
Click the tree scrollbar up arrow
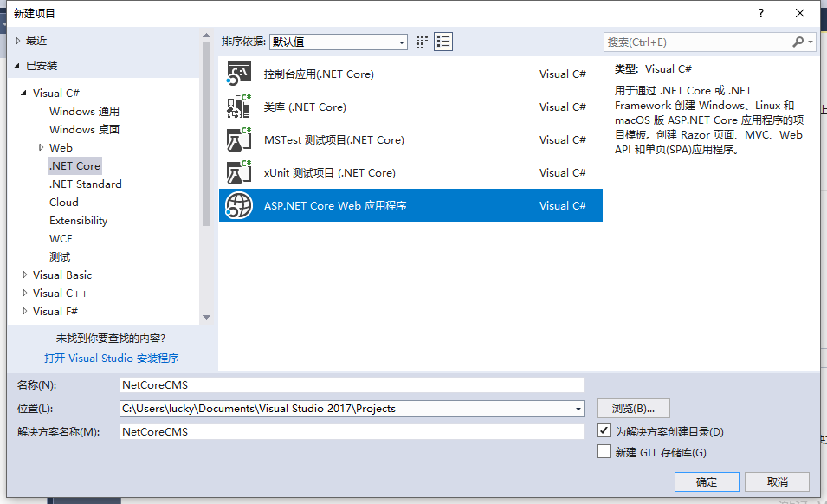pos(207,36)
